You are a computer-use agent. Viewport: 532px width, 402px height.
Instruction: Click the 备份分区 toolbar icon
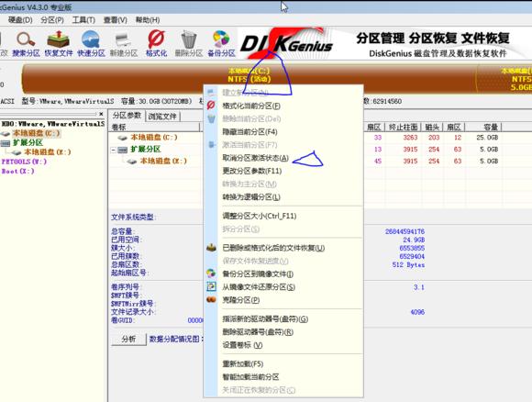[221, 44]
